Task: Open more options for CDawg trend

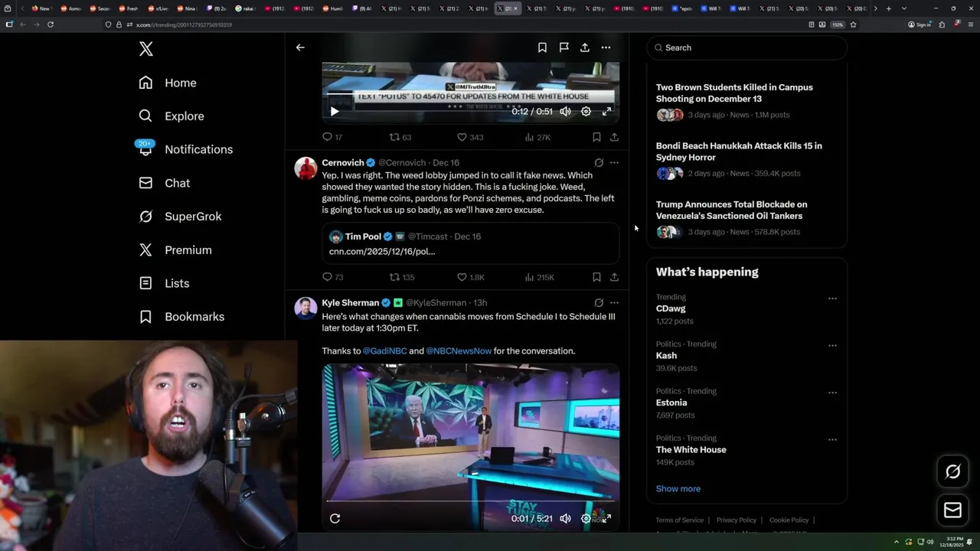Action: pos(832,298)
